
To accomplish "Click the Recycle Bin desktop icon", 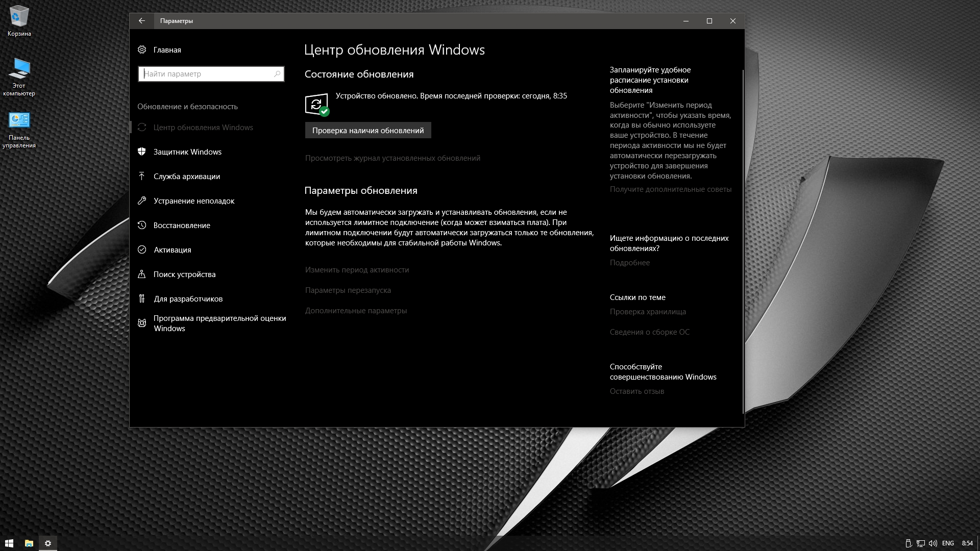I will click(x=19, y=17).
